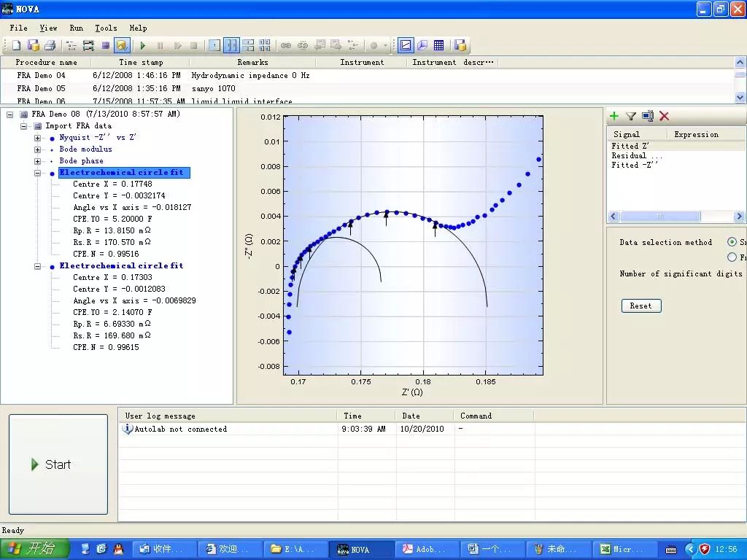The height and width of the screenshot is (560, 747).
Task: Select the two plots stacked layout icon
Action: pyautogui.click(x=248, y=45)
